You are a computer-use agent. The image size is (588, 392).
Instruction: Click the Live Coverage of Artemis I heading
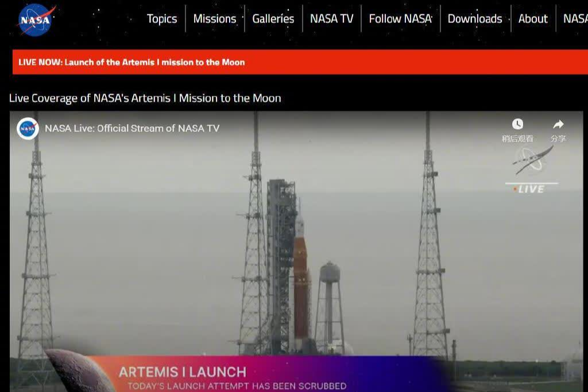coord(145,98)
